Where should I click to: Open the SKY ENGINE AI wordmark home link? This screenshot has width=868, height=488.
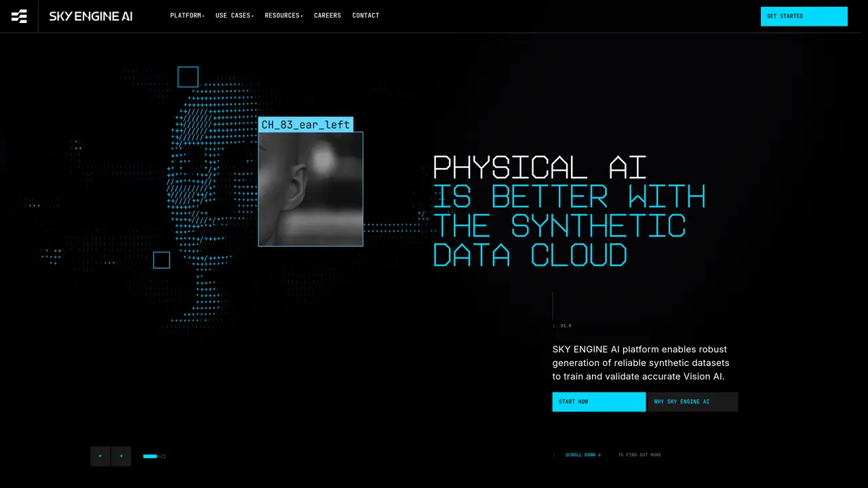91,16
